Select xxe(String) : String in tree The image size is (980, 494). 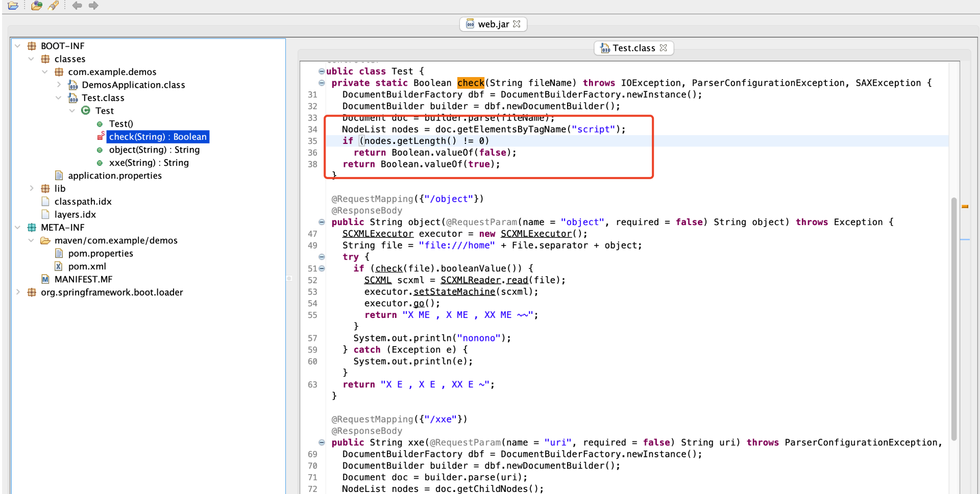point(149,163)
